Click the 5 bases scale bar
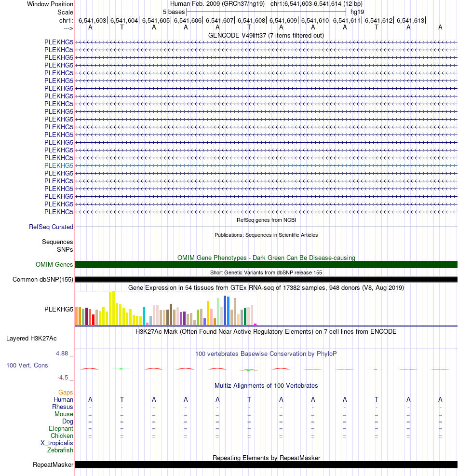 (267, 12)
